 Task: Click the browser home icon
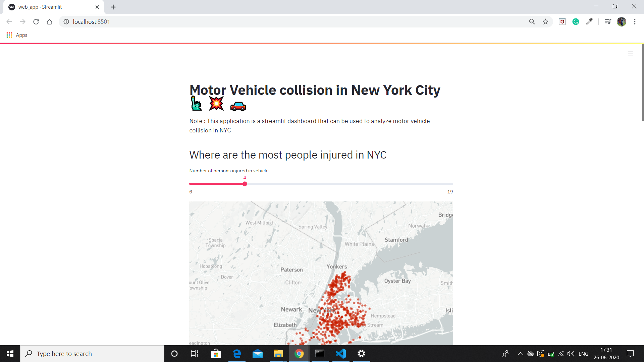(50, 22)
